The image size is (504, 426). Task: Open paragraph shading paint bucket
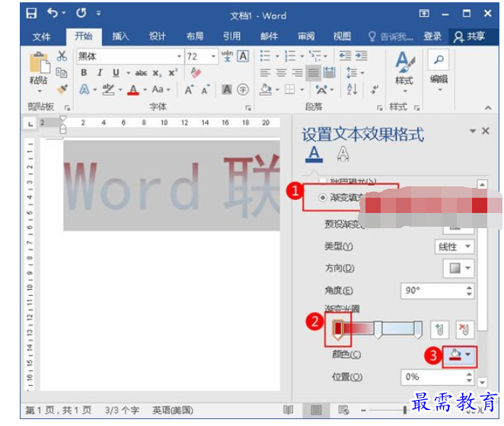266,90
